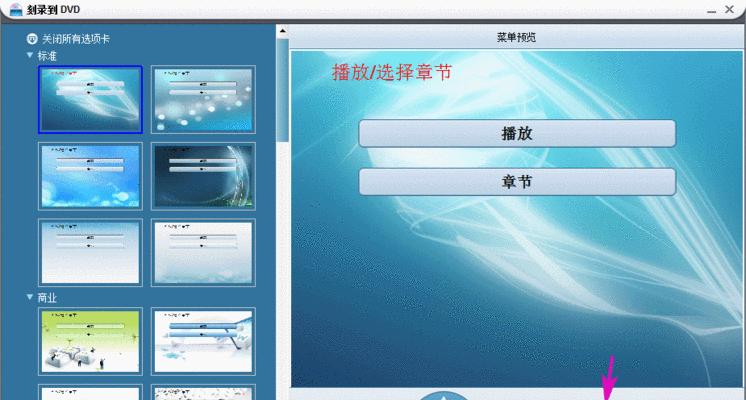746x400 pixels.
Task: Collapse the 商业 template category
Action: pyautogui.click(x=29, y=297)
